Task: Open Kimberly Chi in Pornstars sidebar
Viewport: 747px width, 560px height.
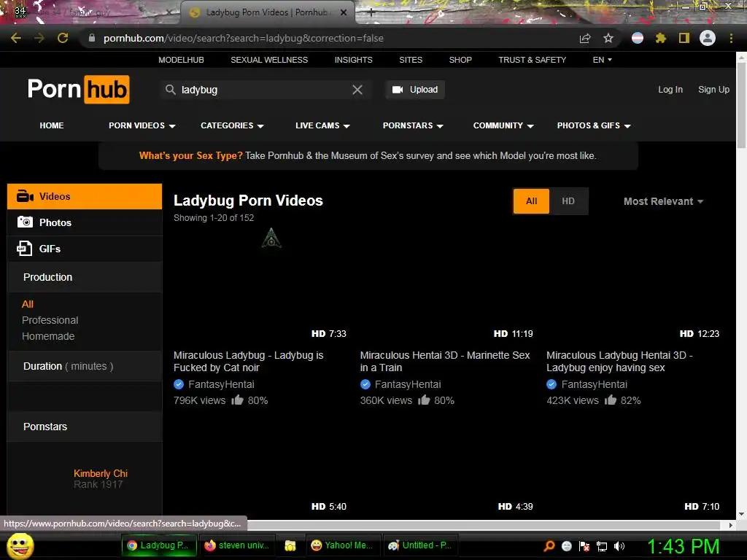Action: (101, 473)
